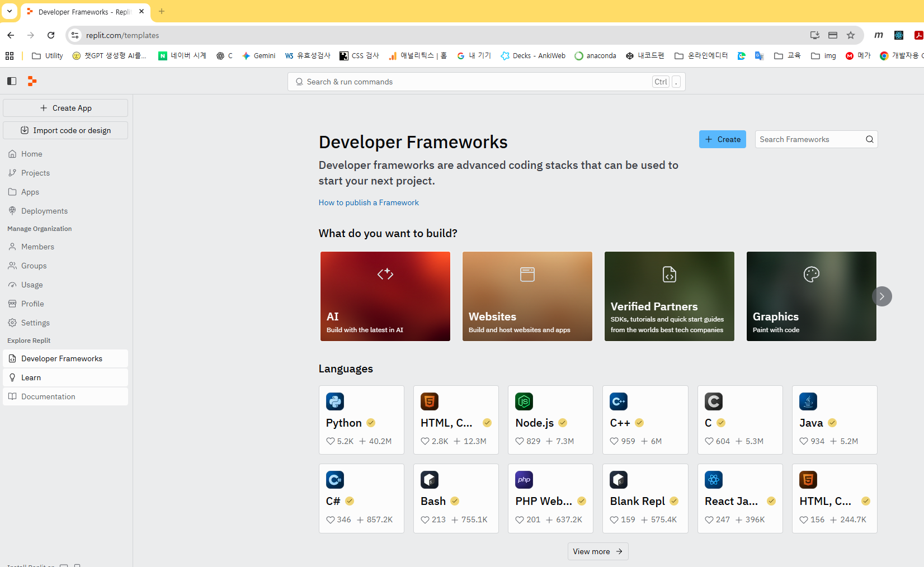Open the C++ template icon
Image resolution: width=924 pixels, height=567 pixels.
tap(619, 401)
